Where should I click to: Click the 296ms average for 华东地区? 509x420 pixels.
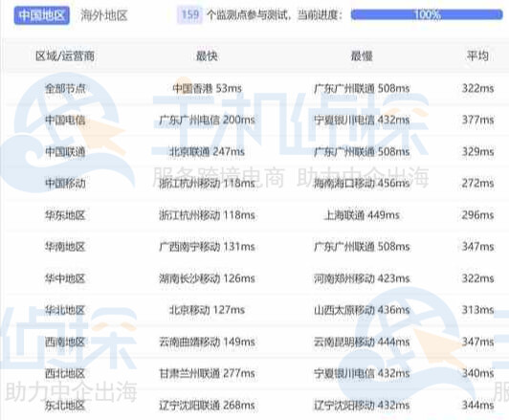pyautogui.click(x=477, y=215)
